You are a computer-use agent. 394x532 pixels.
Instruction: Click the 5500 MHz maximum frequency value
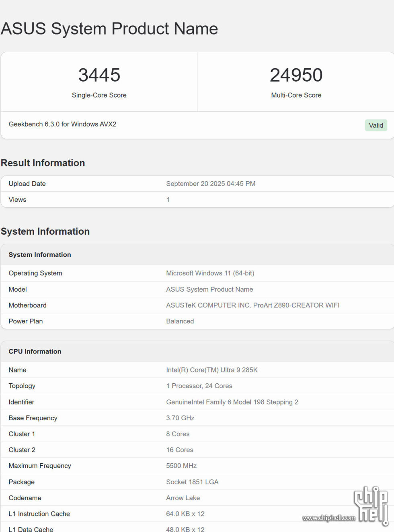181,466
